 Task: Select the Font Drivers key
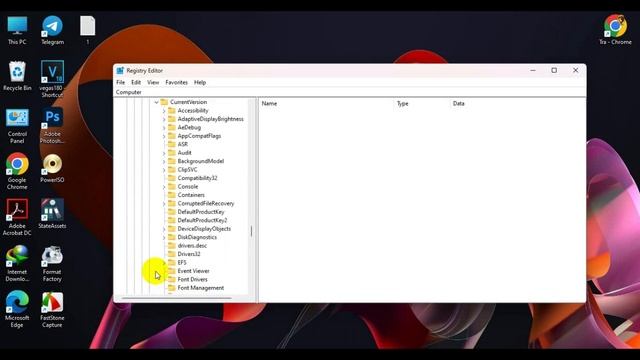(x=192, y=280)
